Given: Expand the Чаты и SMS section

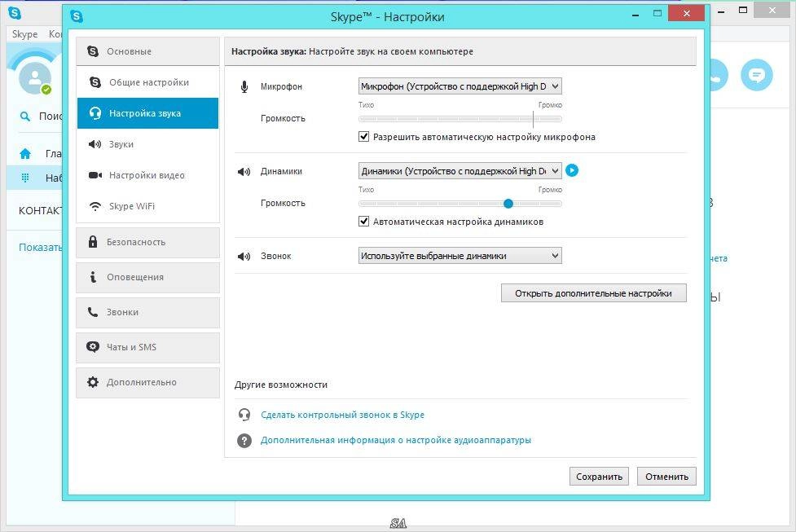Looking at the screenshot, I should tap(147, 347).
